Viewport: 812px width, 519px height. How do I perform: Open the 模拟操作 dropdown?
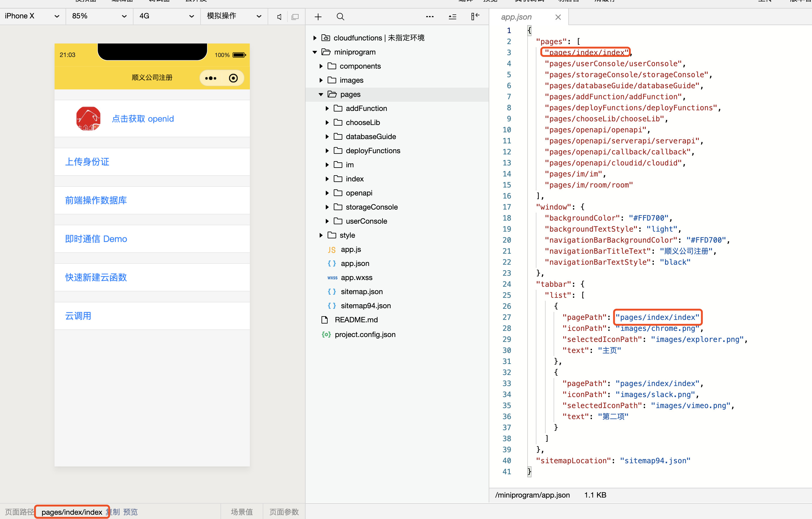click(234, 16)
